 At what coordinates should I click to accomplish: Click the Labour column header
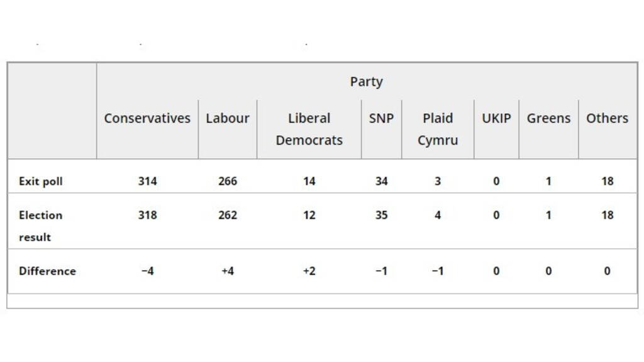[x=228, y=118]
